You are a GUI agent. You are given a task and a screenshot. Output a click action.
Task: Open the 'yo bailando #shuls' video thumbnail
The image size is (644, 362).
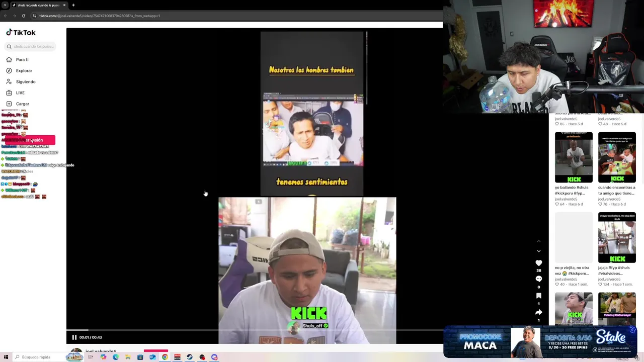pyautogui.click(x=574, y=157)
